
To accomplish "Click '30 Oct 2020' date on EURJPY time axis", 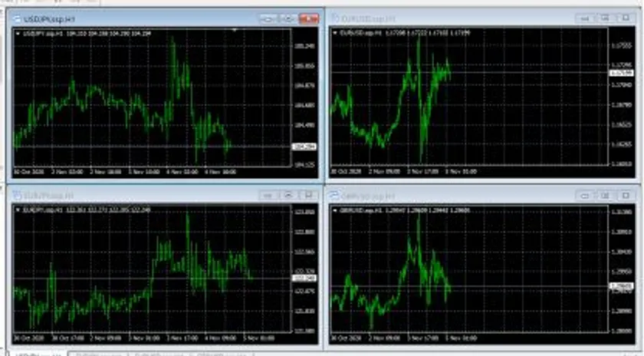I will click(29, 338).
